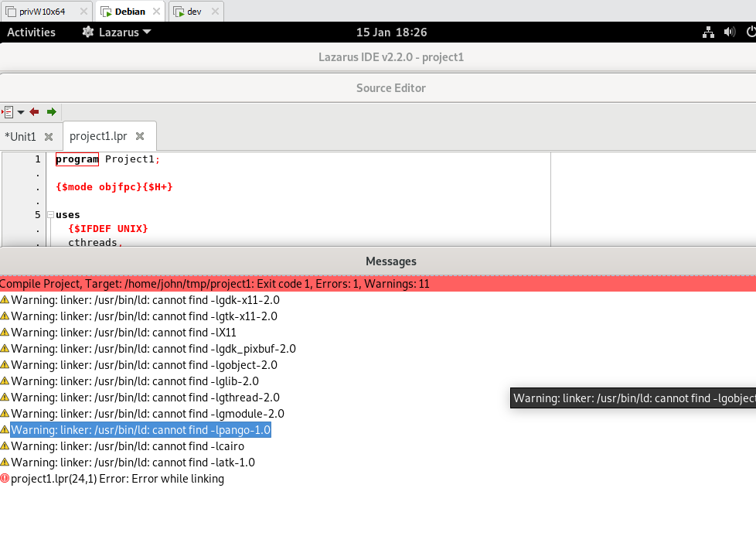Collapse the uses clause fold marker
Screen dimensions: 756x536
[x=50, y=215]
